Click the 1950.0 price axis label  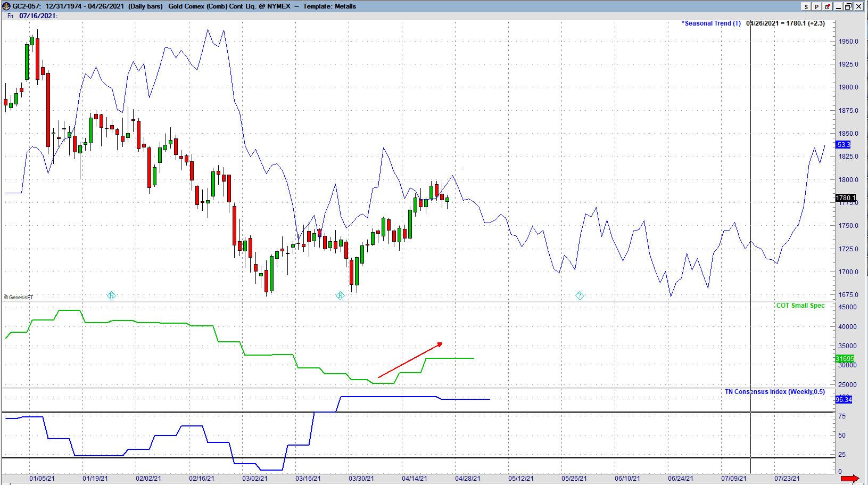point(848,42)
